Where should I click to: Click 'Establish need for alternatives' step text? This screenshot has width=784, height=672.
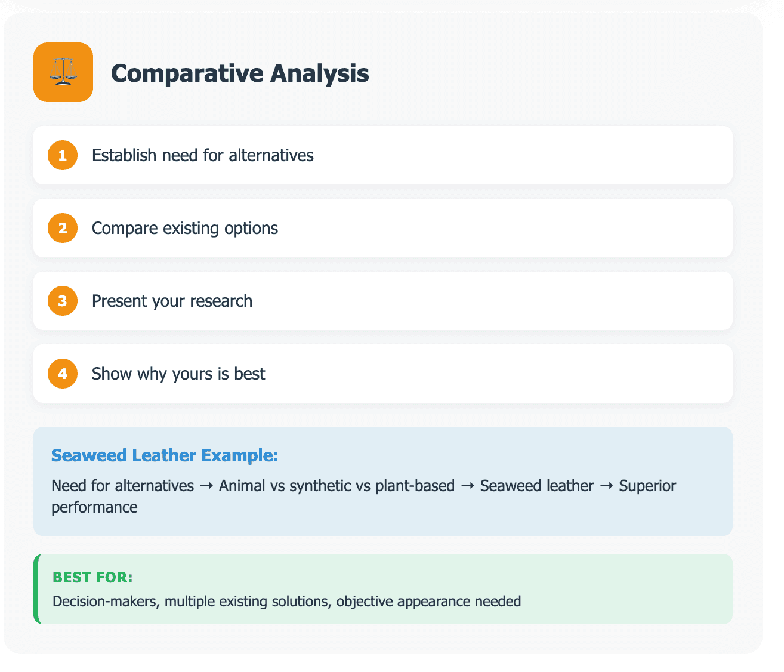click(203, 155)
